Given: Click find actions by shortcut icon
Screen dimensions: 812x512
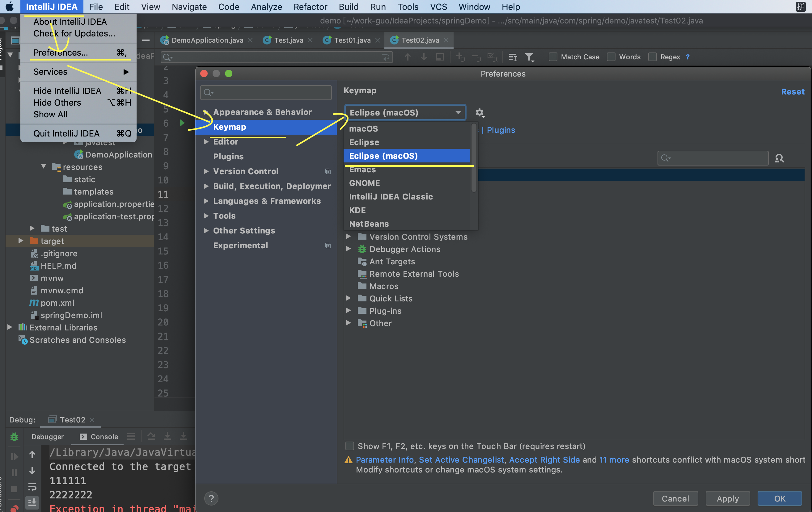Looking at the screenshot, I should tap(779, 158).
